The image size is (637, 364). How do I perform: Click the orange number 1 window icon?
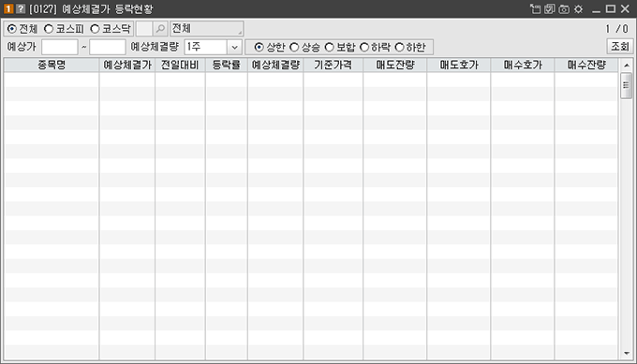tap(8, 9)
